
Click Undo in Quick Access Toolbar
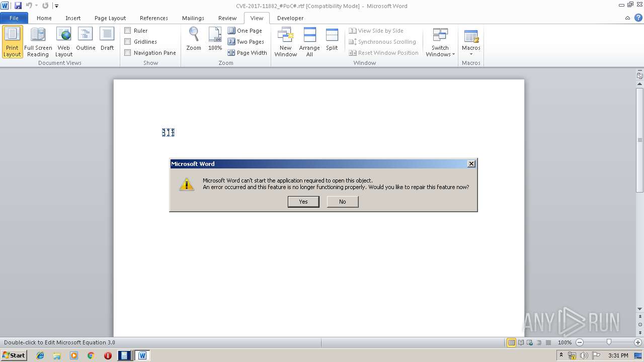pos(29,6)
